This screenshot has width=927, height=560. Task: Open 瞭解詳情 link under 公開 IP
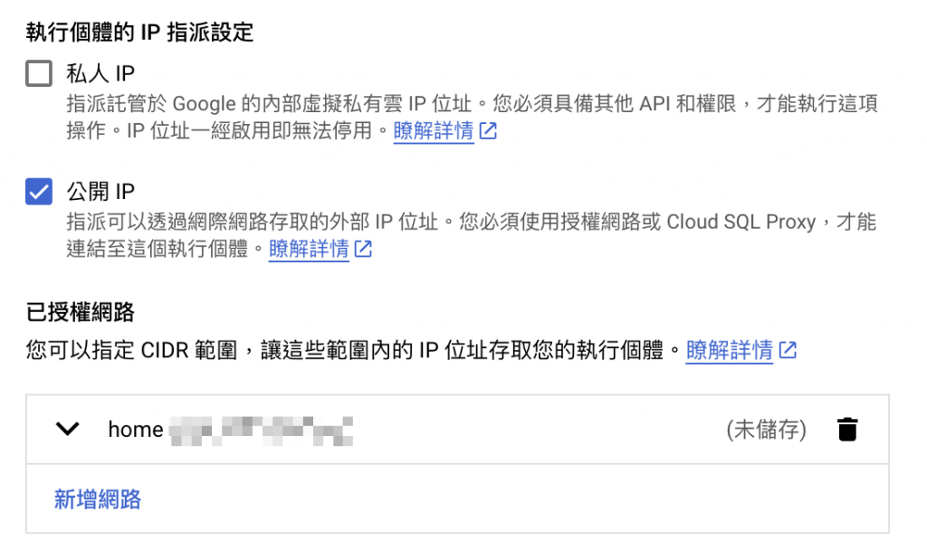(x=309, y=250)
